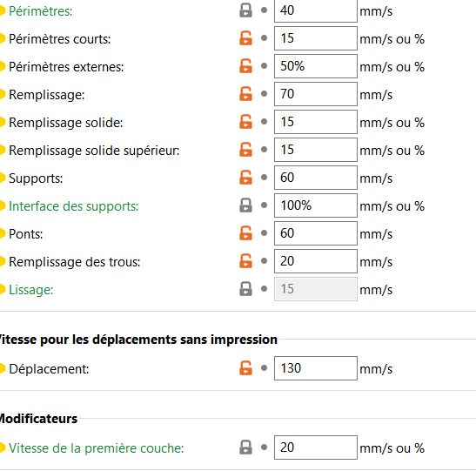
Task: Click grey lock for Vitesse de la première couche
Action: pos(245,447)
